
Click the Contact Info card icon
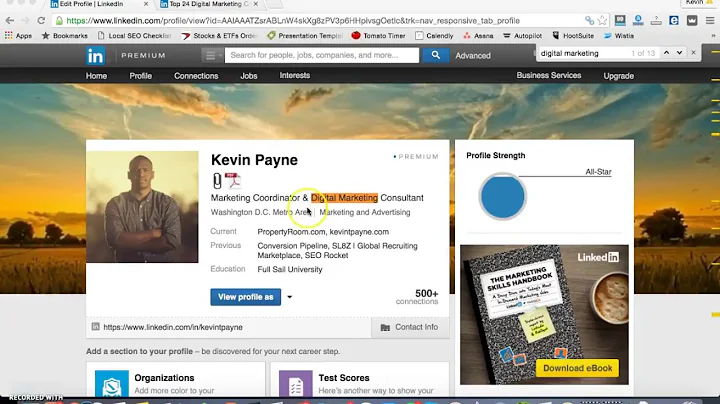coord(385,327)
